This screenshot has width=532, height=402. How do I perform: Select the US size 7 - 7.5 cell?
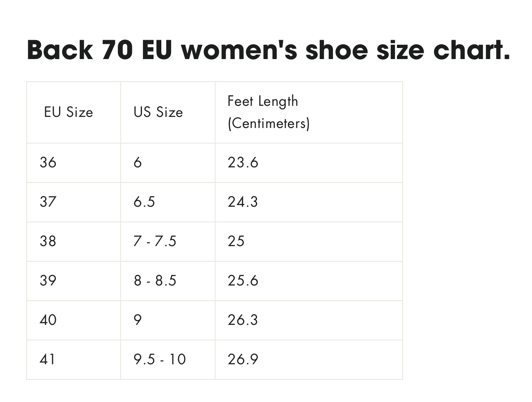pos(155,241)
